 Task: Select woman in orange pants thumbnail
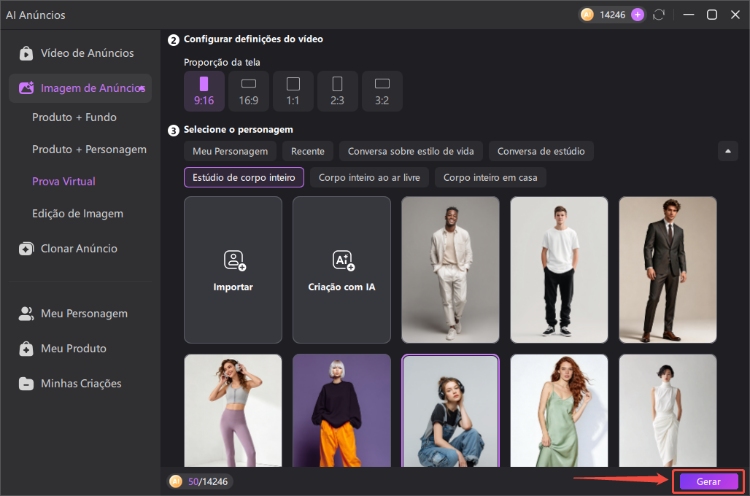click(x=342, y=410)
